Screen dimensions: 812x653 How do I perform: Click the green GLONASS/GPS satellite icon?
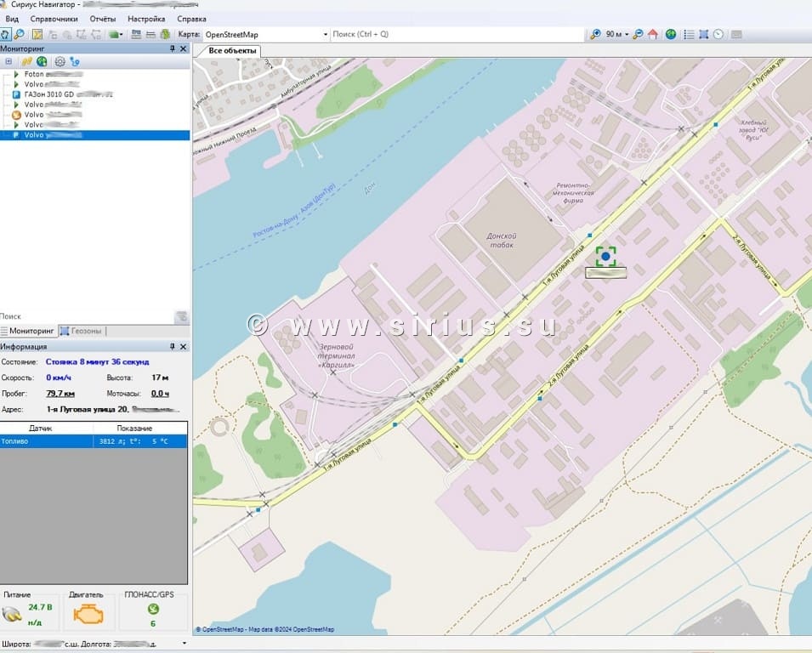pos(153,609)
